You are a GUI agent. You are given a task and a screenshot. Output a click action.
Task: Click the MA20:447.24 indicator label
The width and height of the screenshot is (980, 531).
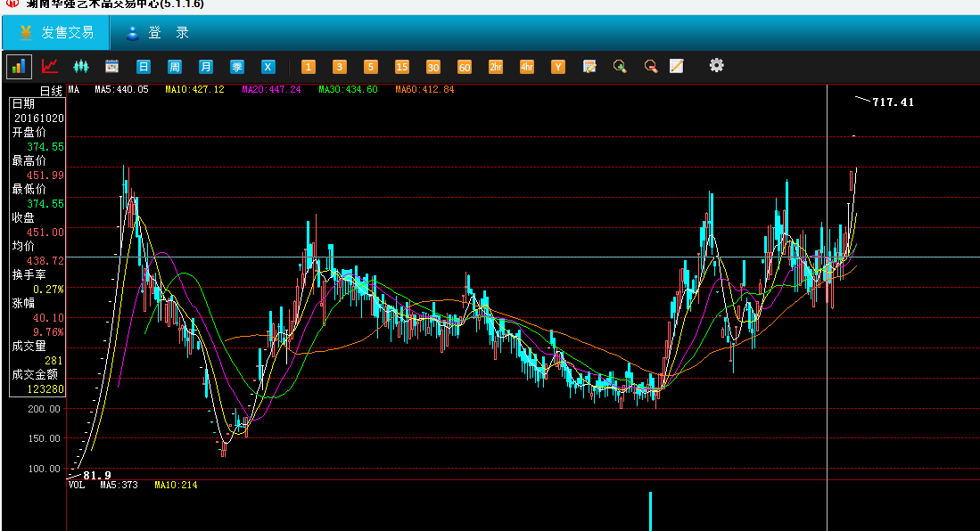pos(271,89)
